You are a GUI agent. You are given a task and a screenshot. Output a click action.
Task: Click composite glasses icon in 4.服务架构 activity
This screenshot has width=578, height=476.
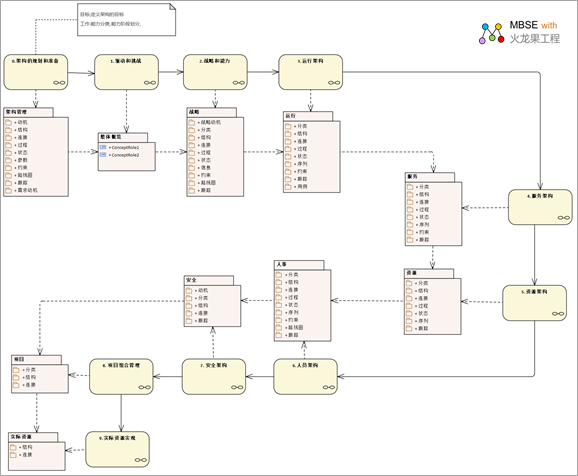click(564, 218)
